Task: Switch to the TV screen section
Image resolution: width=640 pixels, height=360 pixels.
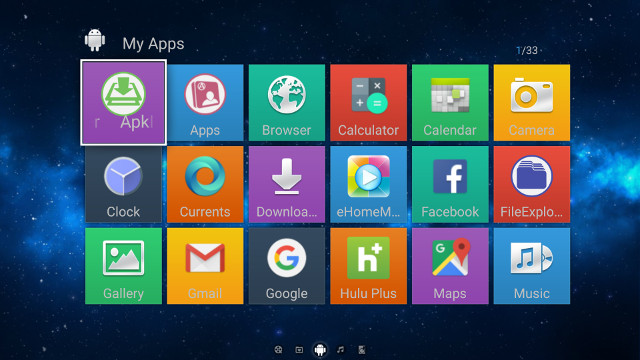Action: point(299,350)
